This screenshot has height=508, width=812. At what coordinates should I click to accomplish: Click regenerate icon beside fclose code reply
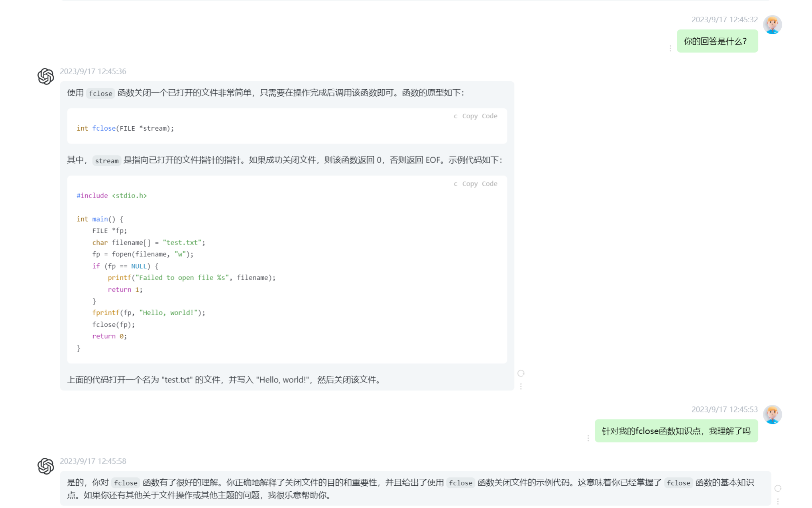click(521, 373)
